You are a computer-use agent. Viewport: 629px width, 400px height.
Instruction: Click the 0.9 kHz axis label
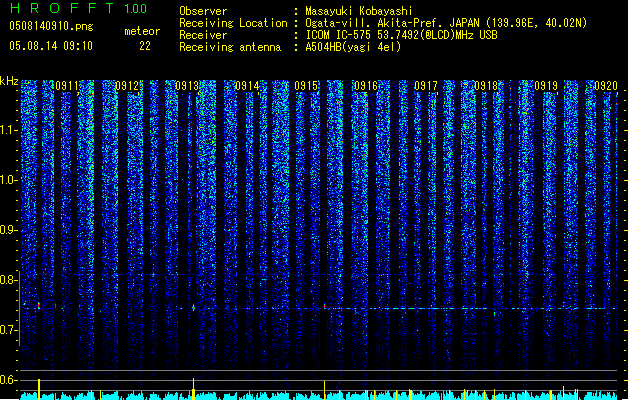(x=9, y=230)
